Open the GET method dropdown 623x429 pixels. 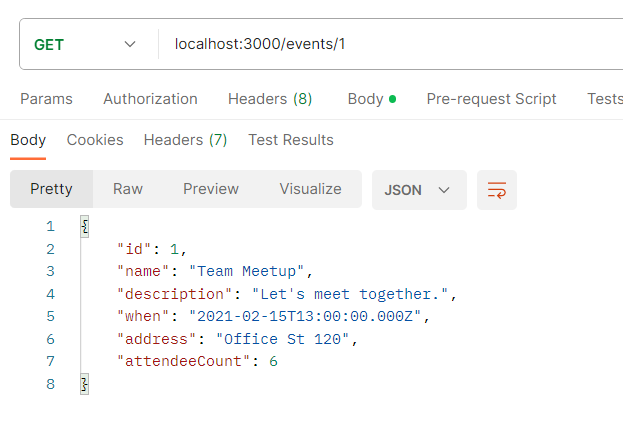click(x=85, y=45)
